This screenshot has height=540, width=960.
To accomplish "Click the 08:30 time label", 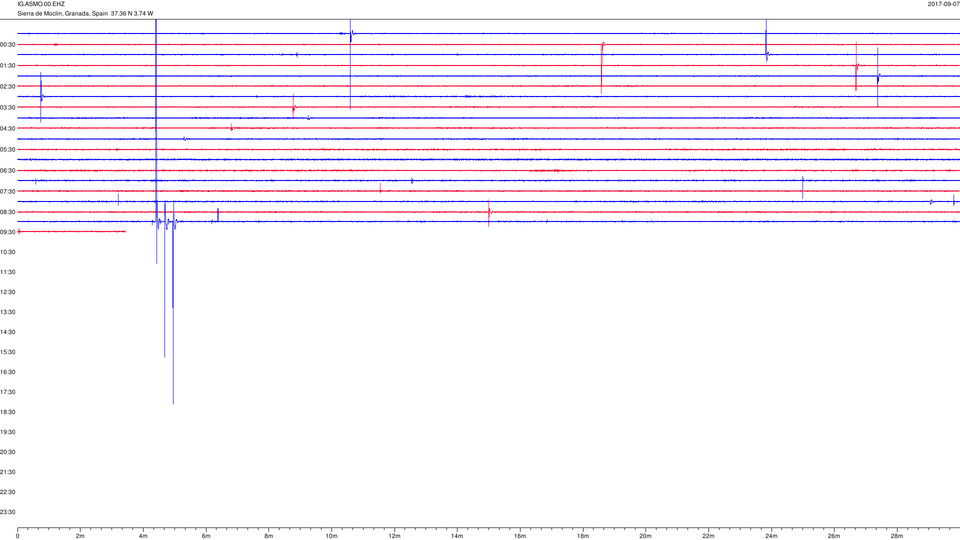I will tap(7, 212).
